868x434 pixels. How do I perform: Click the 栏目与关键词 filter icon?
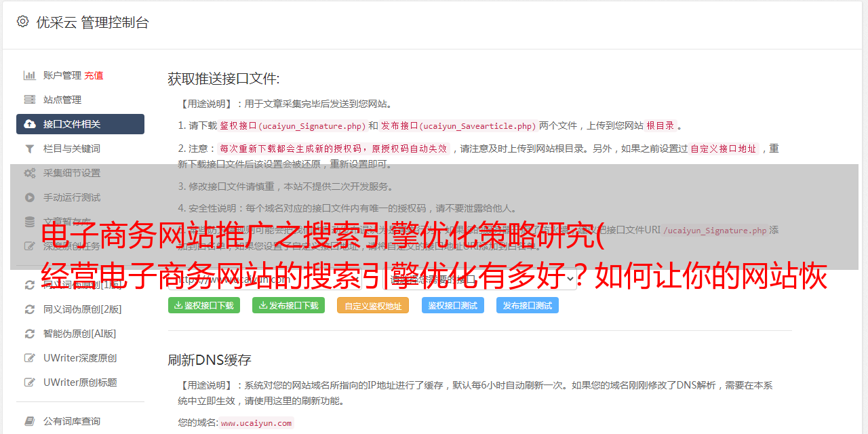(30, 149)
